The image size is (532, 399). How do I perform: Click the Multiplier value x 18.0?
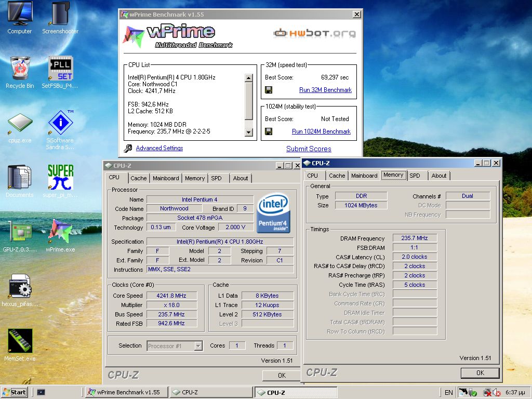171,305
